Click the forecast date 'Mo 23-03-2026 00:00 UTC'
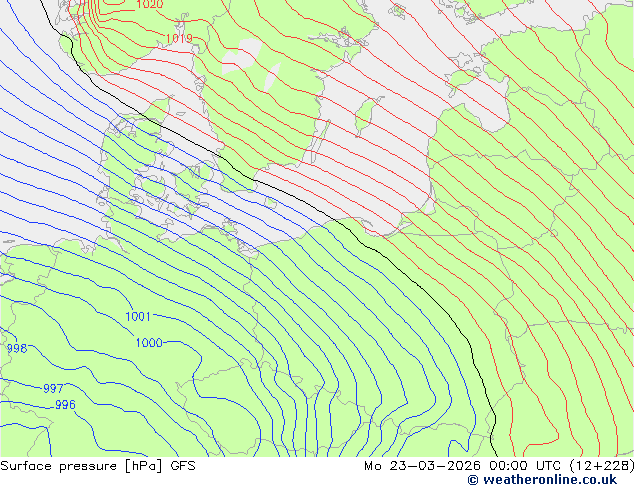This screenshot has height=490, width=634. coord(462,466)
